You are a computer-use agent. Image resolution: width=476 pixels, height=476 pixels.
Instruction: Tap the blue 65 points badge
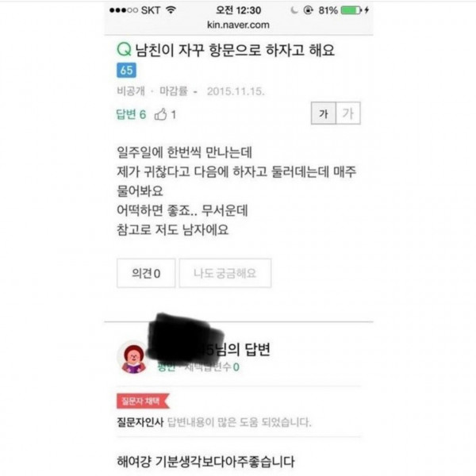tap(126, 71)
